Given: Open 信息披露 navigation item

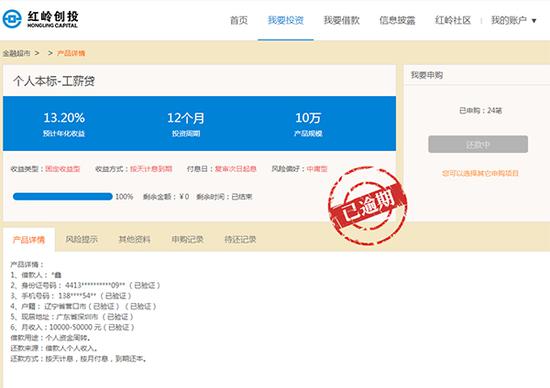Looking at the screenshot, I should click(x=397, y=20).
